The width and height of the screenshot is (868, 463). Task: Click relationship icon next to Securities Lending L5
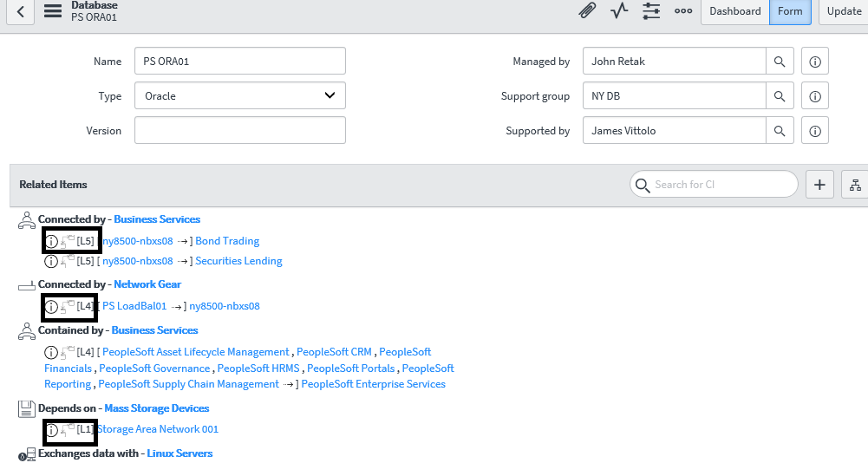pos(67,260)
